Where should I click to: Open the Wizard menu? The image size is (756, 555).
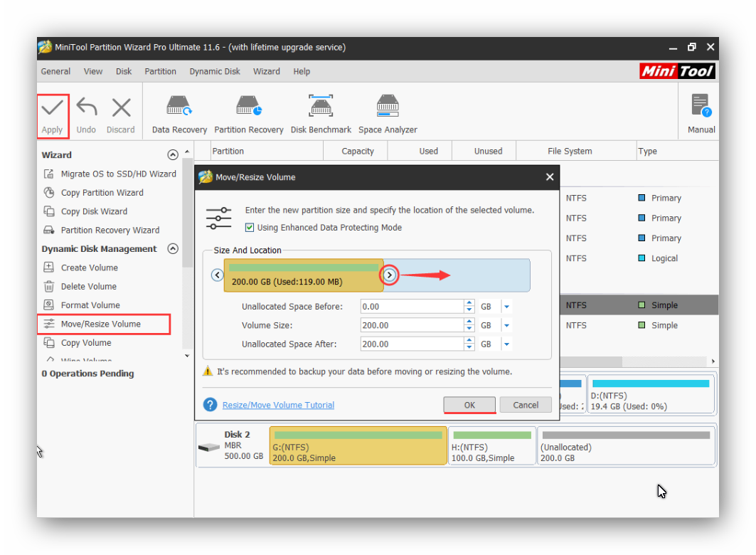pos(267,71)
